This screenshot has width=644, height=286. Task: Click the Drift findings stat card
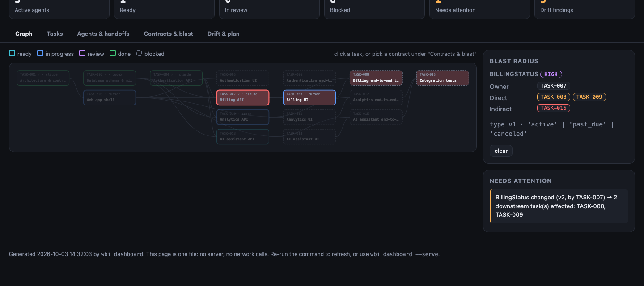click(x=585, y=9)
